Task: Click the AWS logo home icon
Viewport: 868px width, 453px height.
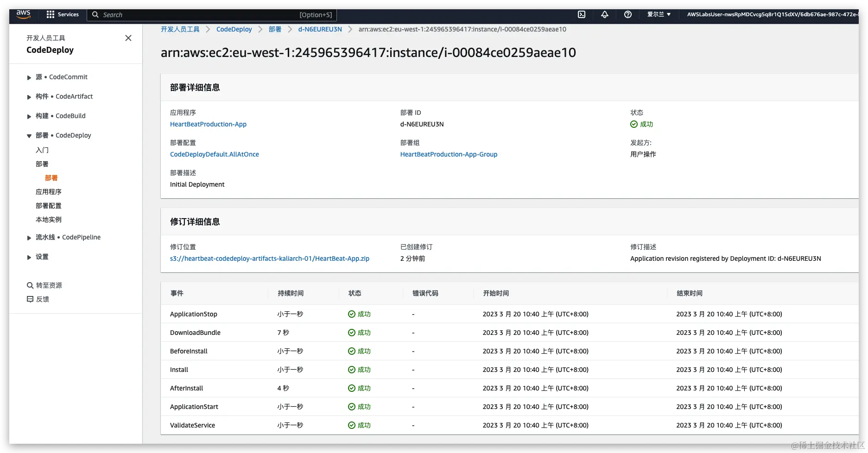Action: point(23,14)
